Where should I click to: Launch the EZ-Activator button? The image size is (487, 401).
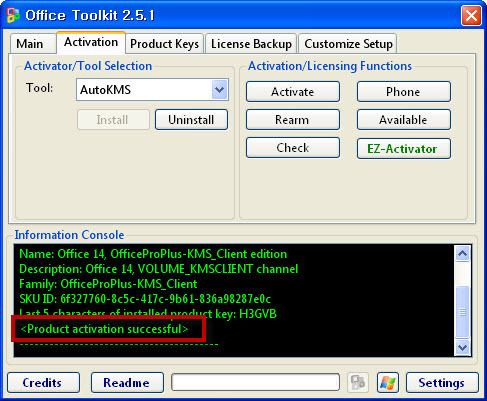click(x=404, y=148)
